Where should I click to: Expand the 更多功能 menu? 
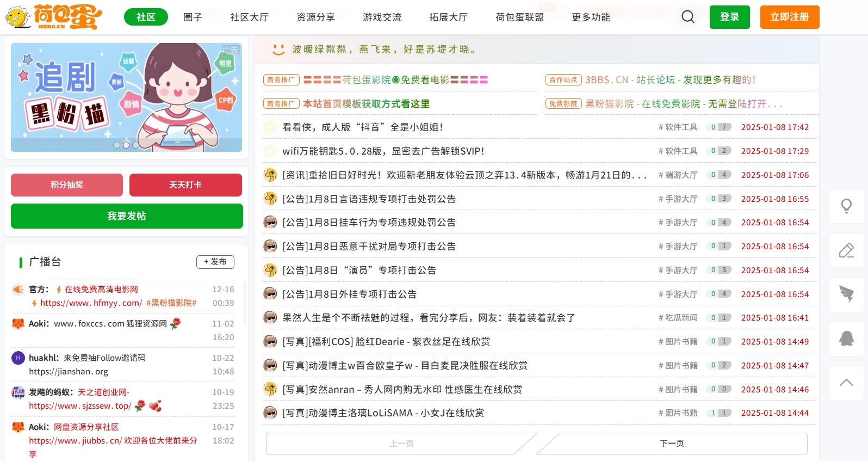tap(591, 17)
